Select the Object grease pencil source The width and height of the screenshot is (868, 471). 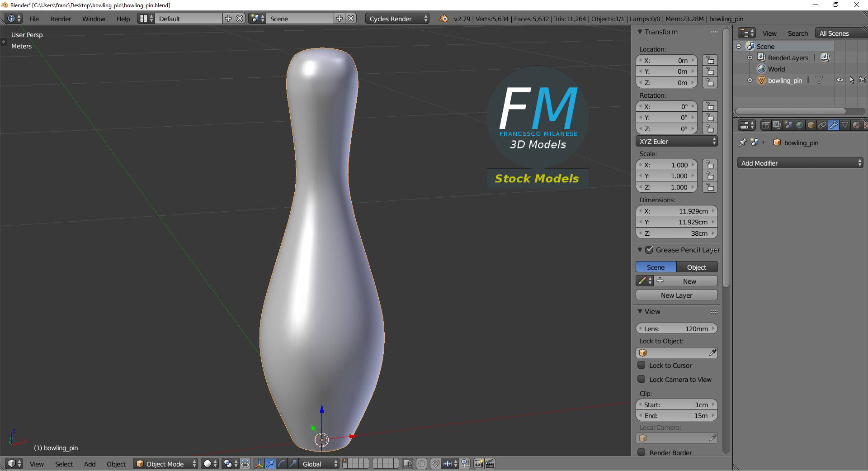pyautogui.click(x=697, y=267)
